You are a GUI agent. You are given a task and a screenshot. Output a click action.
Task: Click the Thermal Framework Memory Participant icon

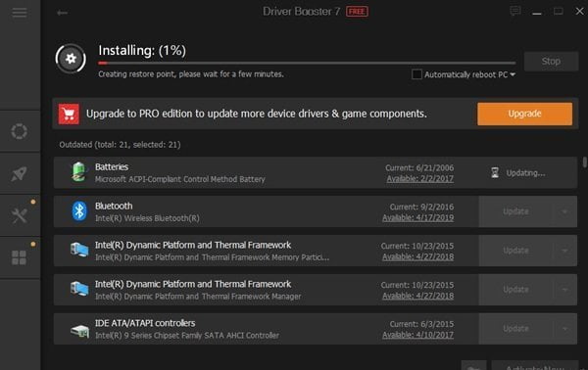point(79,250)
